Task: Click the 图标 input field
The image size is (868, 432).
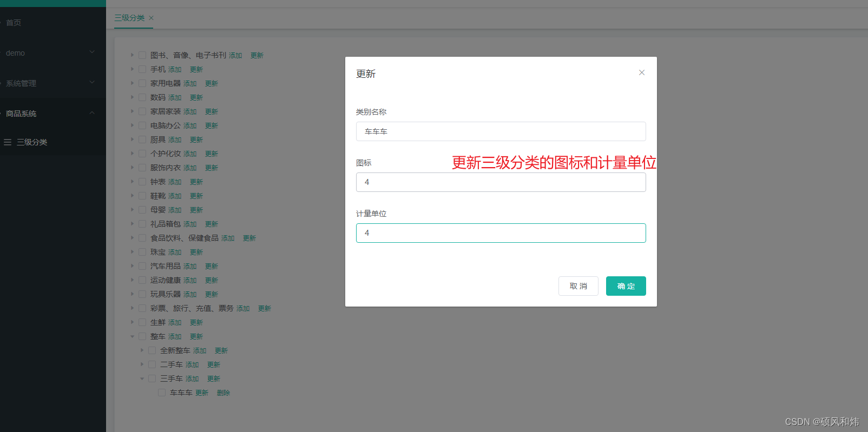Action: pos(501,182)
